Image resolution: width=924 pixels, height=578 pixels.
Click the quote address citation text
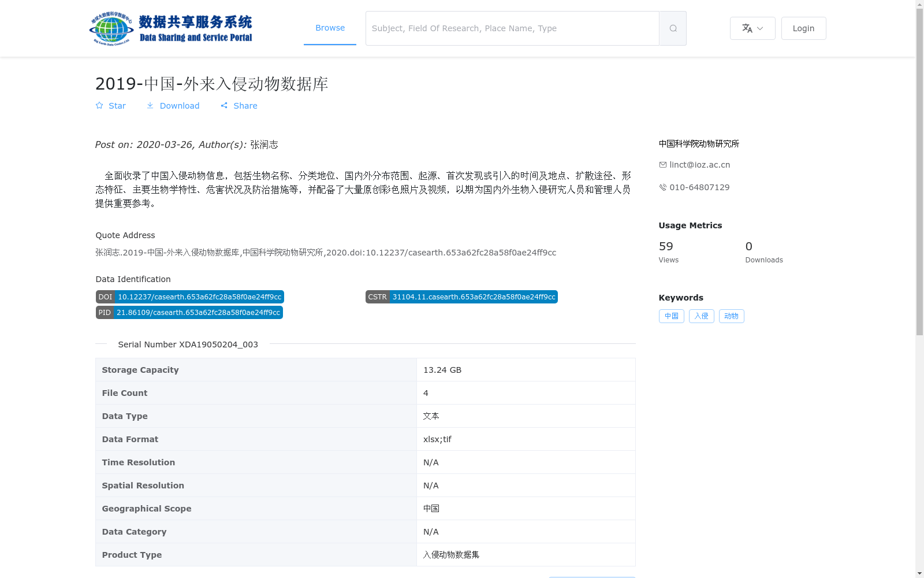click(326, 253)
